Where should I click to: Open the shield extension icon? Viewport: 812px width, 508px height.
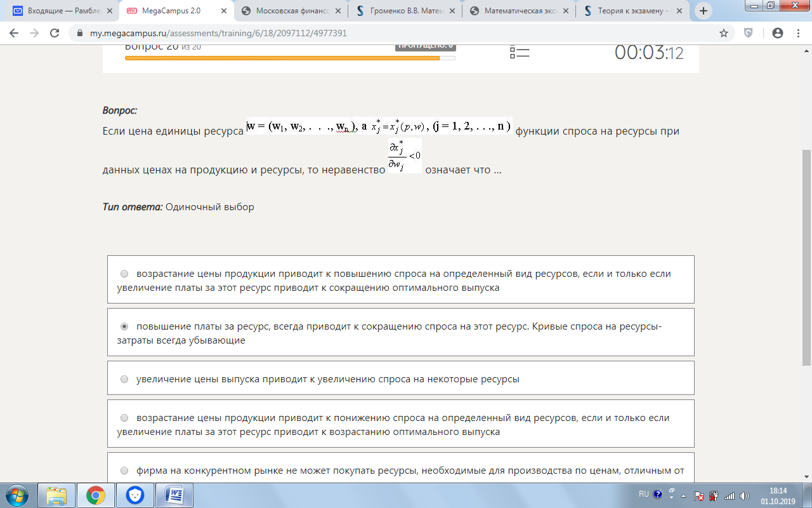[x=749, y=33]
